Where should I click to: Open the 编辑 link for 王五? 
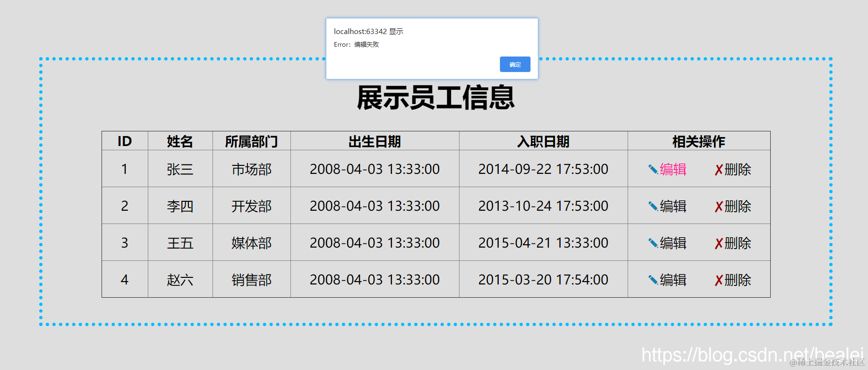click(x=673, y=243)
